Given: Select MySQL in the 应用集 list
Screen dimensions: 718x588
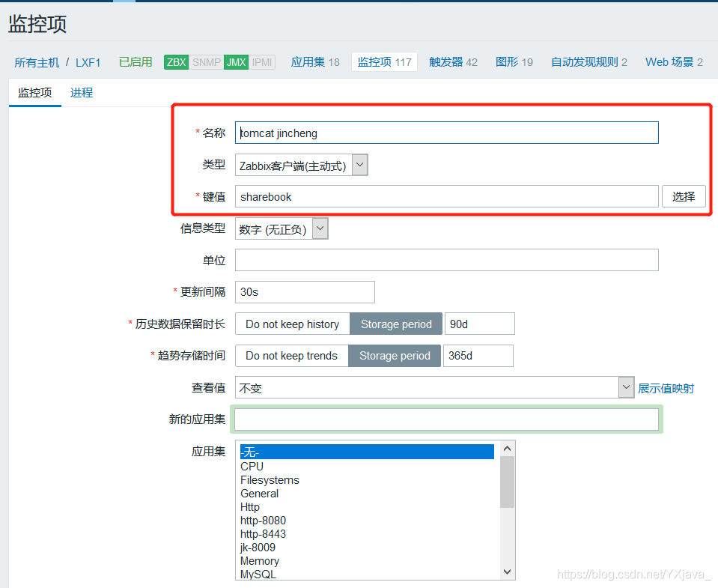Looking at the screenshot, I should (x=367, y=575).
